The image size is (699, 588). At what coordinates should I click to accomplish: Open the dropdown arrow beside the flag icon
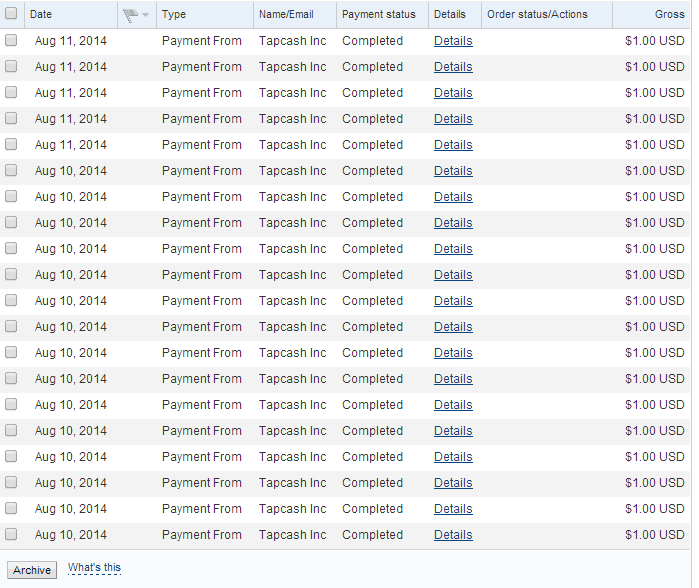pos(146,15)
